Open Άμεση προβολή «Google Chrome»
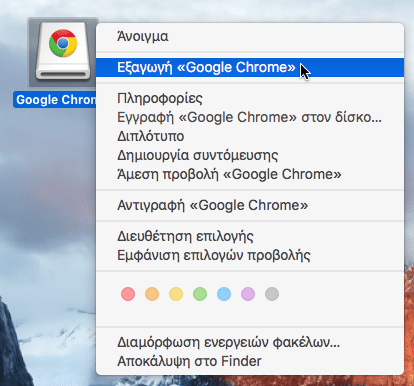 250,174
